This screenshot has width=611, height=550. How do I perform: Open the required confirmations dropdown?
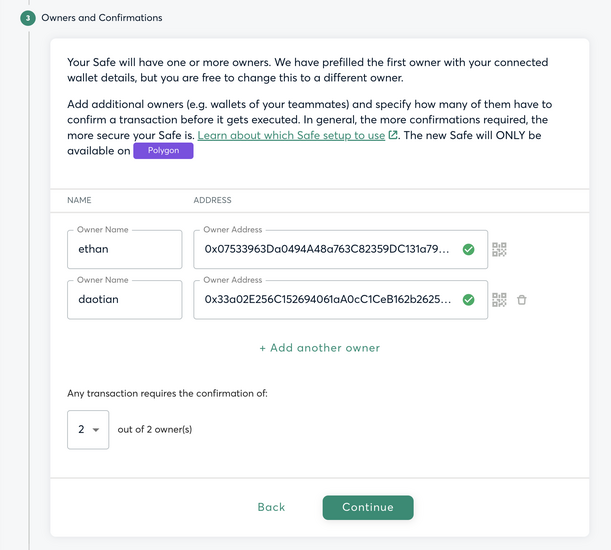pos(88,430)
